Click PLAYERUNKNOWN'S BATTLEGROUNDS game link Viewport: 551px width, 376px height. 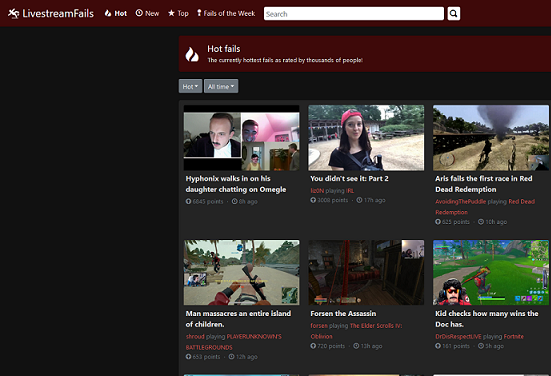click(x=234, y=342)
